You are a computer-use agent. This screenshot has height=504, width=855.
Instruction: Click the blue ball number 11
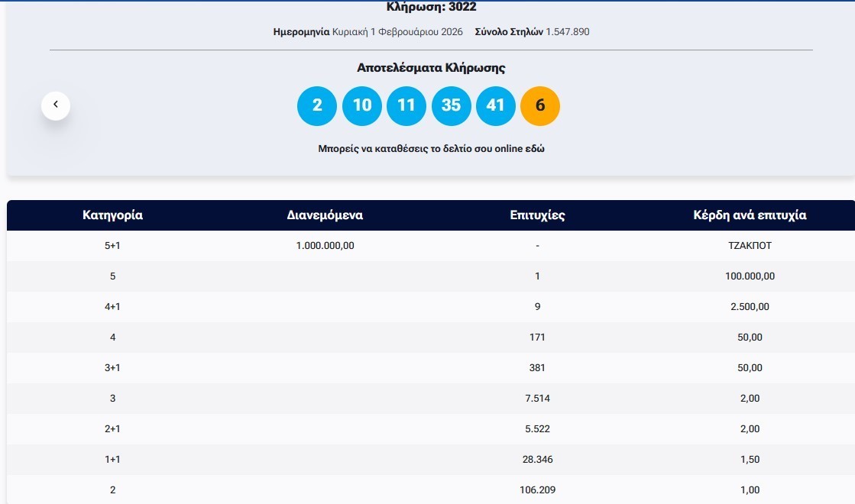point(406,105)
